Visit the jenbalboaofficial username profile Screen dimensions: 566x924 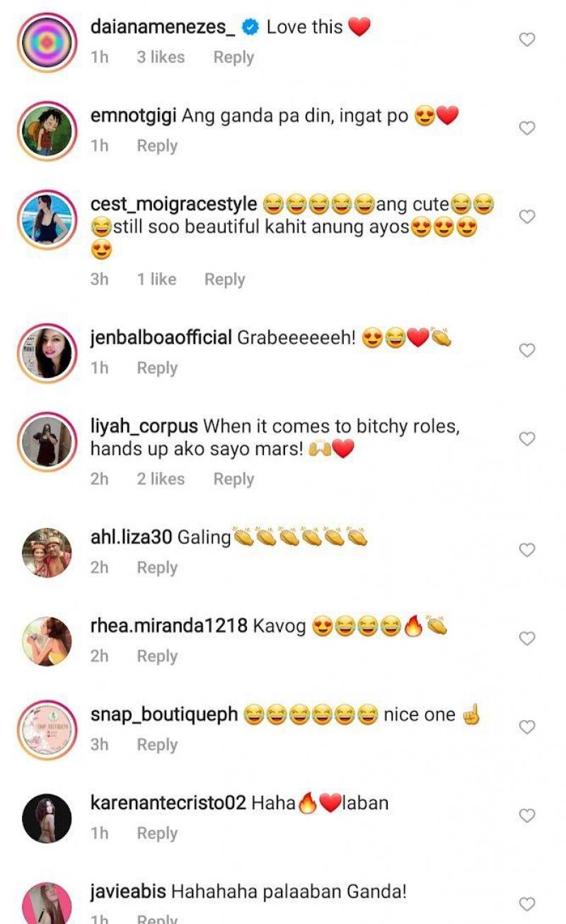pos(161,338)
